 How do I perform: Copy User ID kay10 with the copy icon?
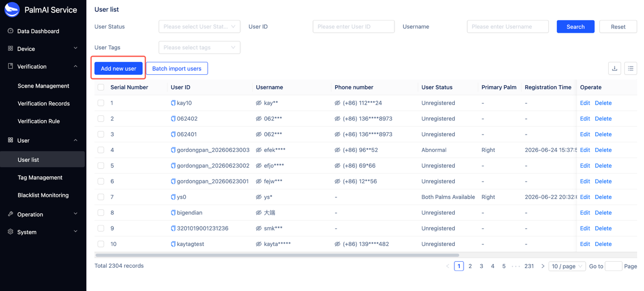(x=173, y=103)
